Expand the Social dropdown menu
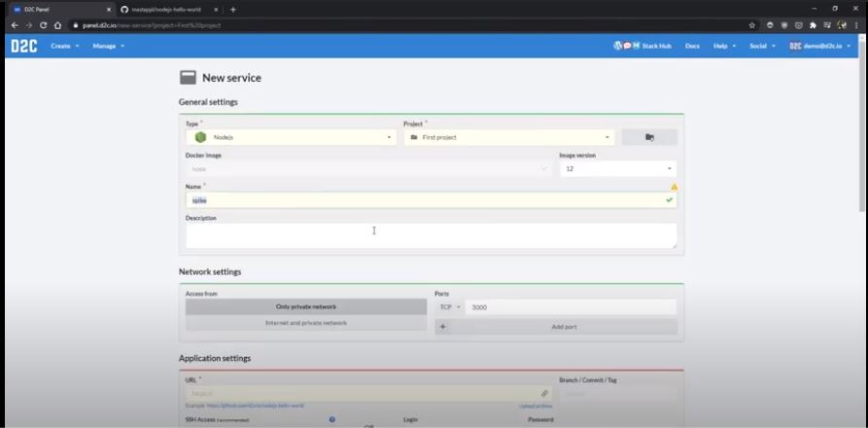868x428 pixels. [x=762, y=46]
